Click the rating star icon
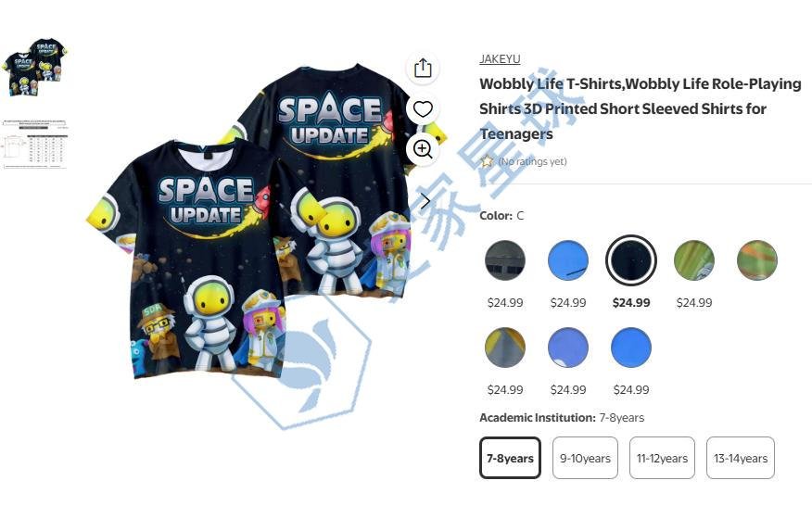 point(487,161)
